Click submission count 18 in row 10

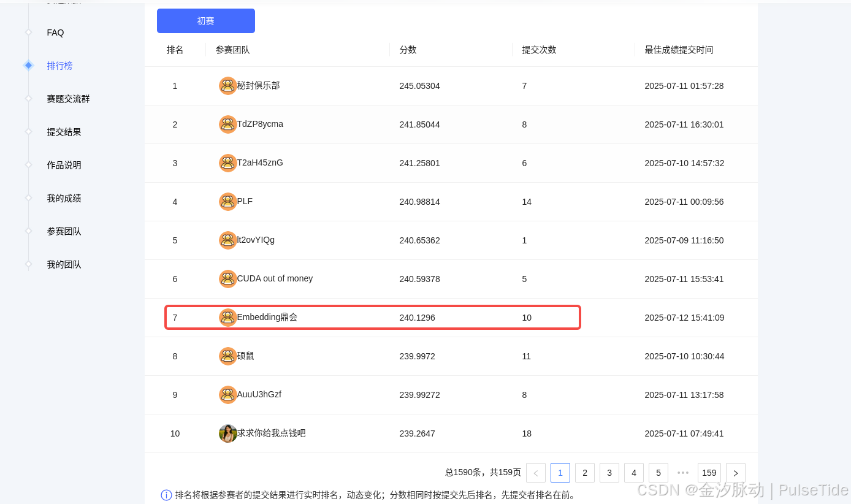[527, 433]
